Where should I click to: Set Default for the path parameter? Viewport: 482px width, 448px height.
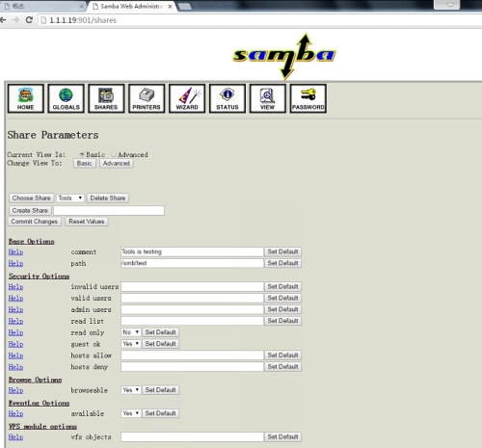point(283,263)
